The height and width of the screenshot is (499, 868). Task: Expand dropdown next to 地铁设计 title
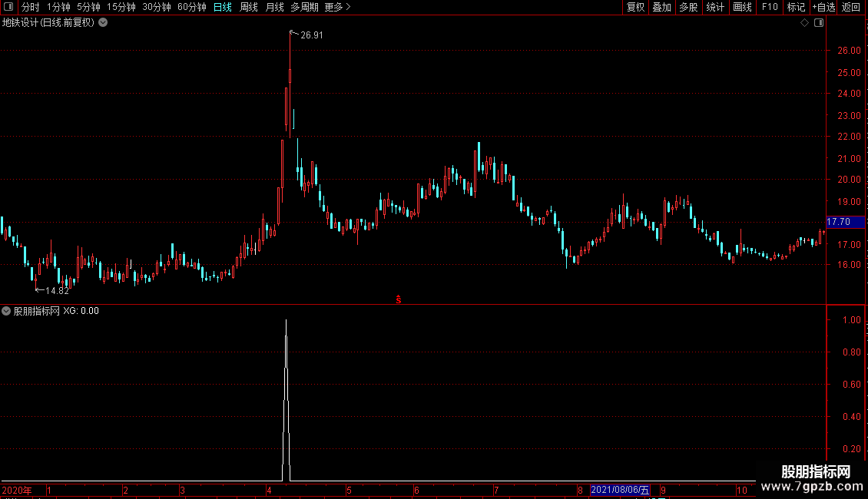point(103,23)
